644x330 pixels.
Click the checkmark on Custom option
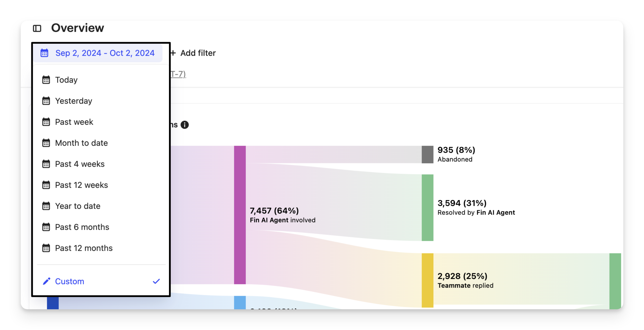[156, 281]
